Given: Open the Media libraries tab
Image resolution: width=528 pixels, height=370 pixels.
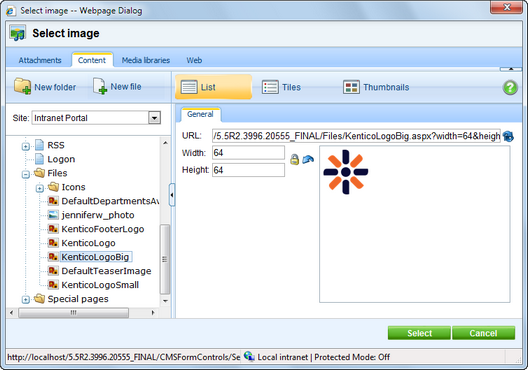Looking at the screenshot, I should point(146,60).
